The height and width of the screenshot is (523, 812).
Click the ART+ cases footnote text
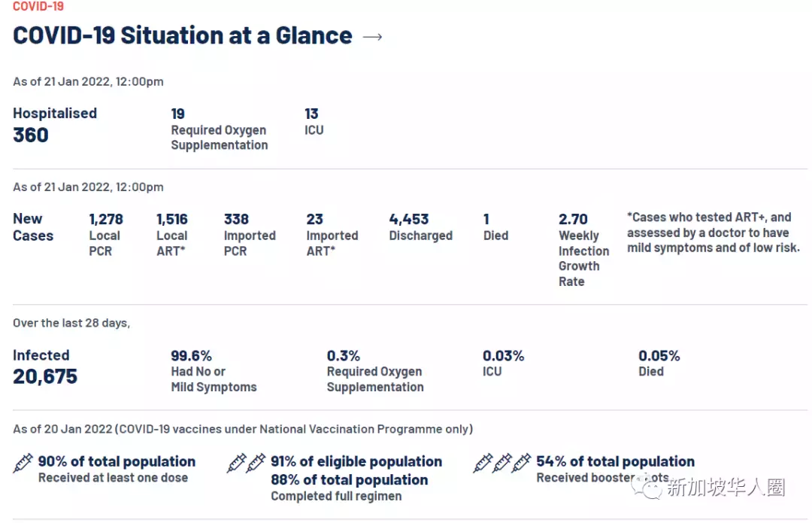click(x=713, y=233)
